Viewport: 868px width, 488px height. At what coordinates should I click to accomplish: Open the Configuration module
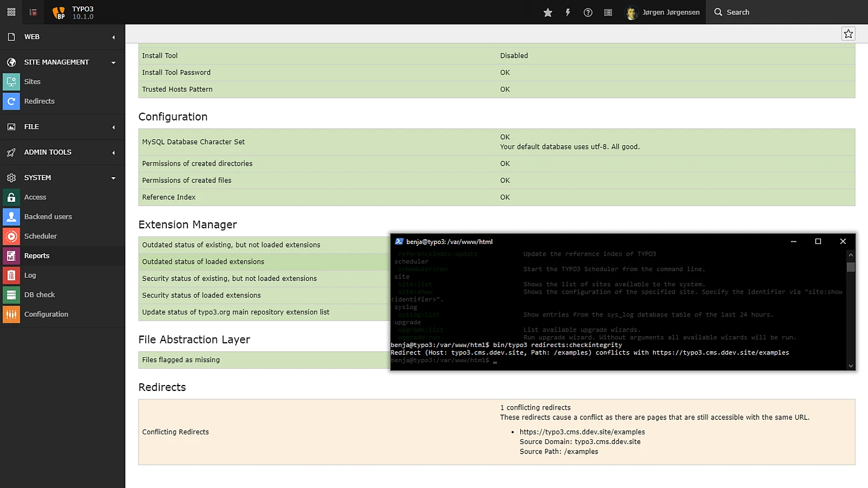tap(46, 314)
